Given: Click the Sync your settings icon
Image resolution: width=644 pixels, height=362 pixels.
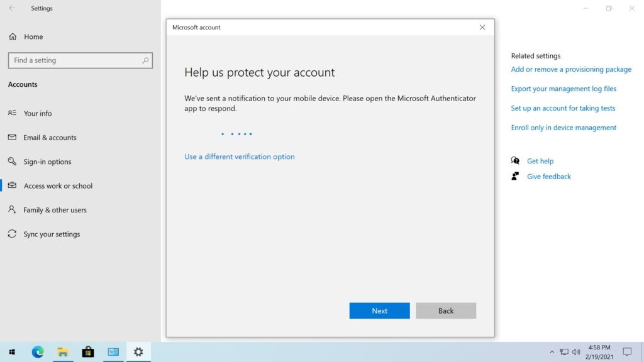Looking at the screenshot, I should [x=12, y=234].
